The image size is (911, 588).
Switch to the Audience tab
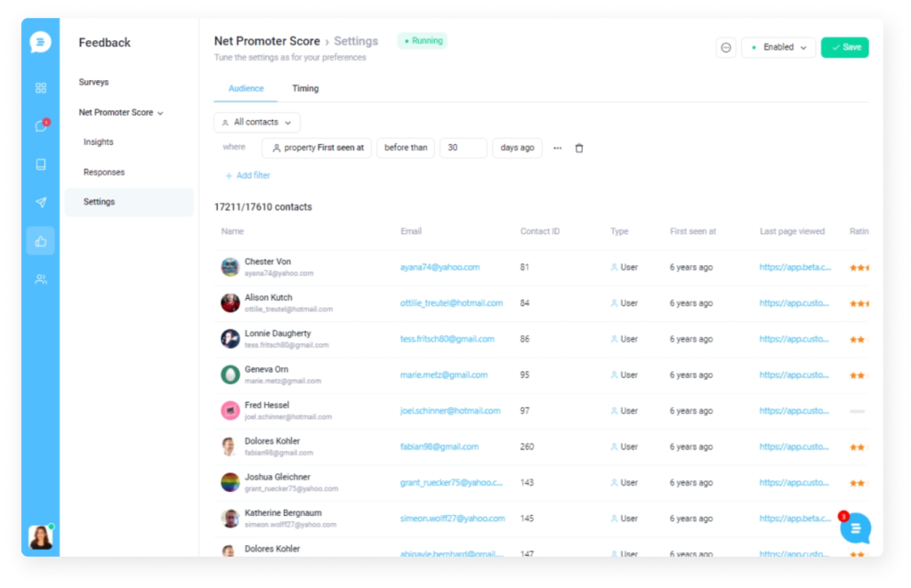pos(246,89)
